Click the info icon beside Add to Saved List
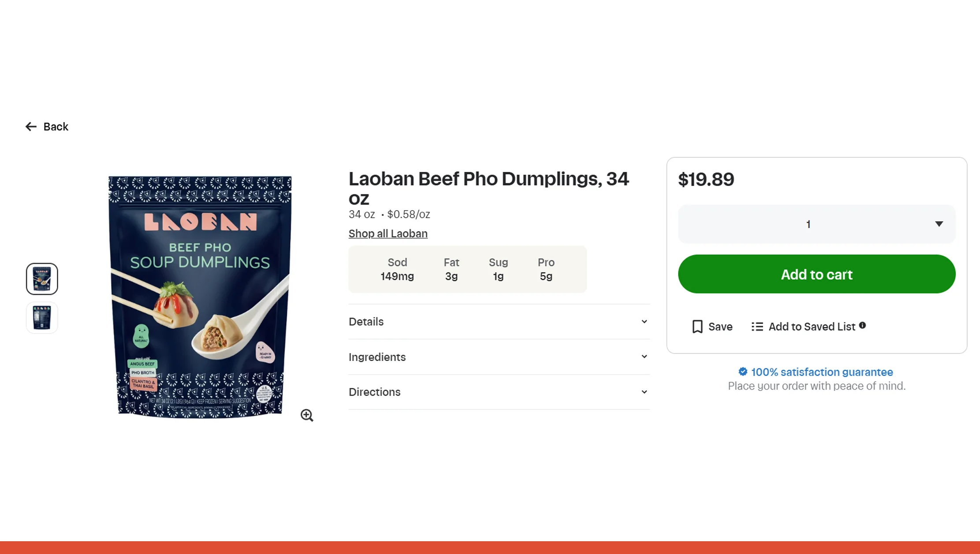This screenshot has width=980, height=554. pyautogui.click(x=862, y=325)
